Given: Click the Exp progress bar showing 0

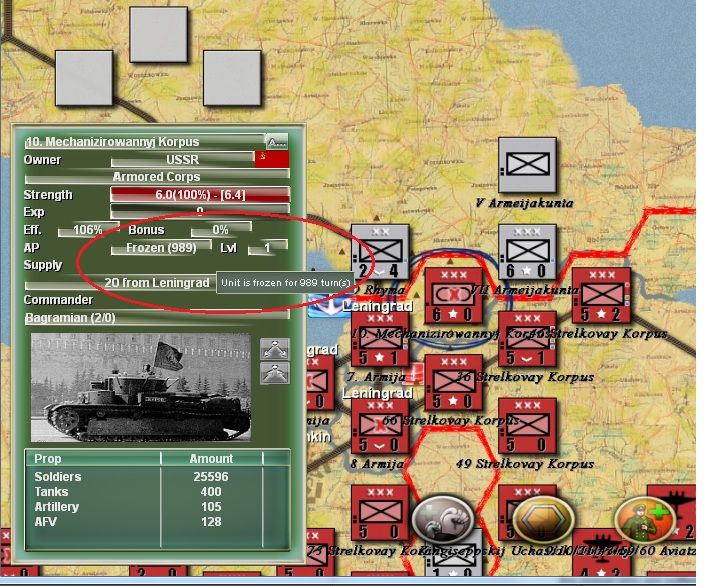Looking at the screenshot, I should 200,211.
